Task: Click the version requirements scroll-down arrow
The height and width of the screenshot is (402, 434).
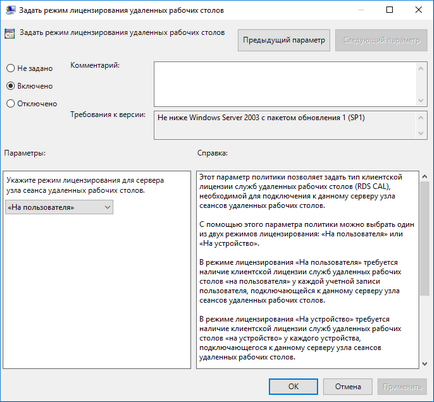Action: coord(421,133)
